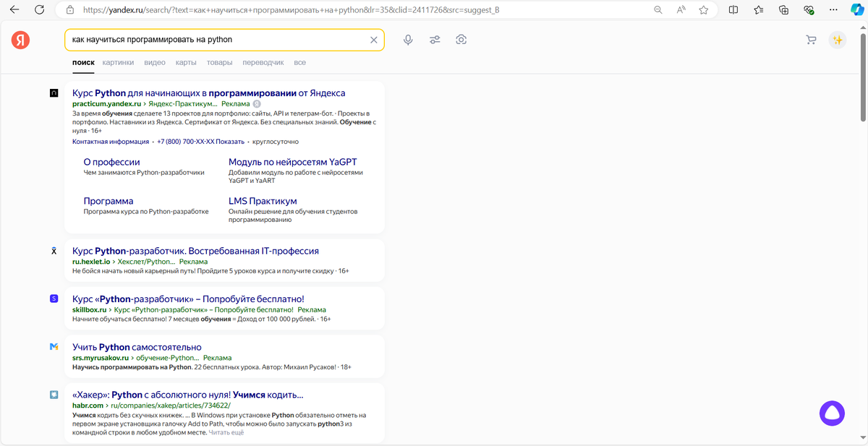Click the habr.com result favicon

(x=54, y=395)
